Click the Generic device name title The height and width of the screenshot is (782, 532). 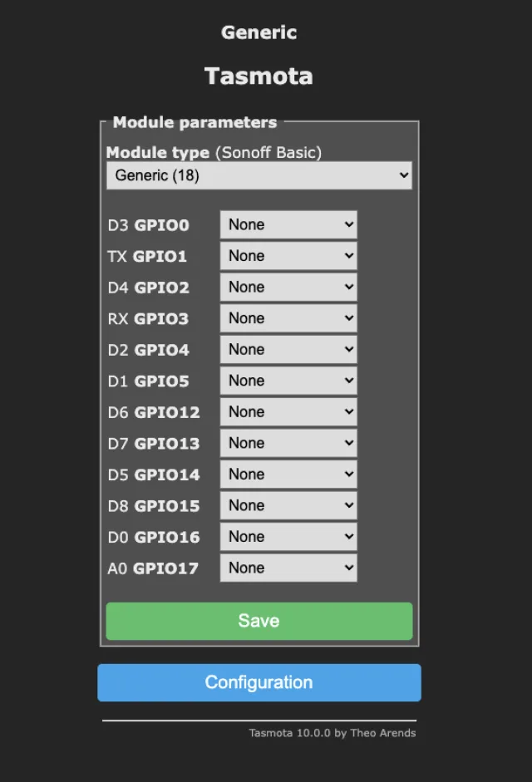click(259, 32)
